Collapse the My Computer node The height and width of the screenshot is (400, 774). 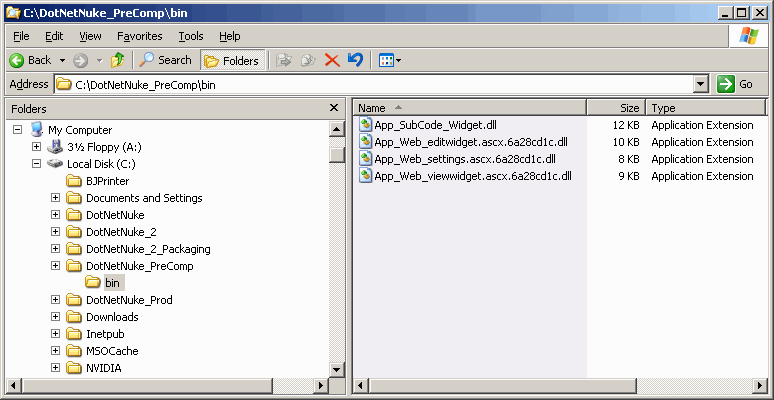point(17,130)
